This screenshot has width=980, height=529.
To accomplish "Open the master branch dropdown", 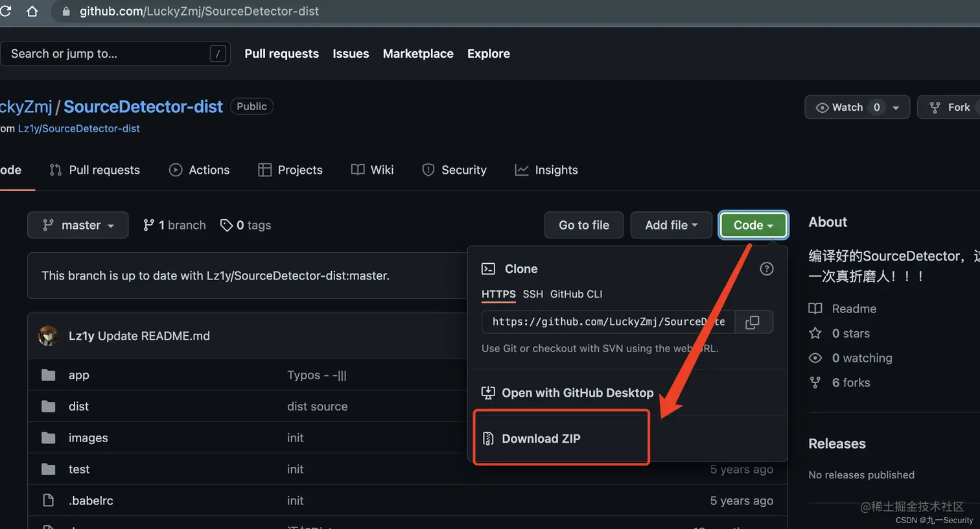I will pyautogui.click(x=78, y=225).
